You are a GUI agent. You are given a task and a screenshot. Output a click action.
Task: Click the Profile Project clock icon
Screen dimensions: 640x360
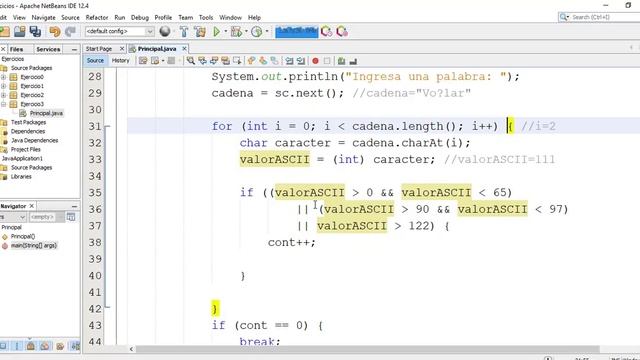tap(257, 31)
